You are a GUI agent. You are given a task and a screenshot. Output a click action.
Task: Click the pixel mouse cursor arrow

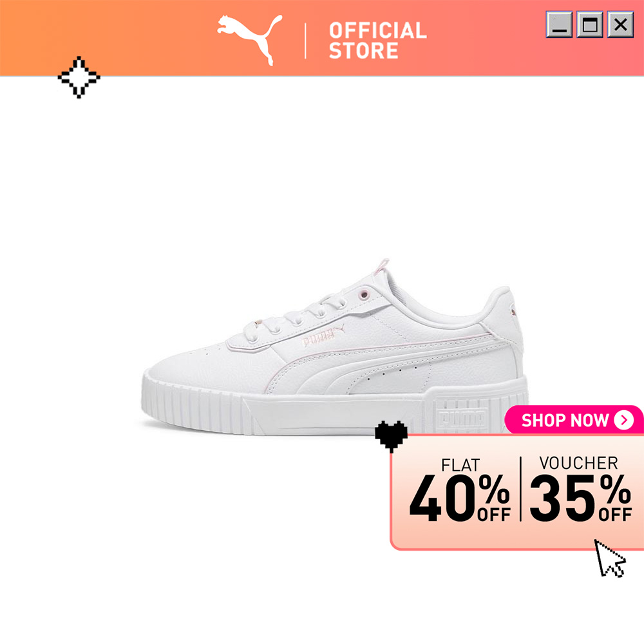coord(610,558)
